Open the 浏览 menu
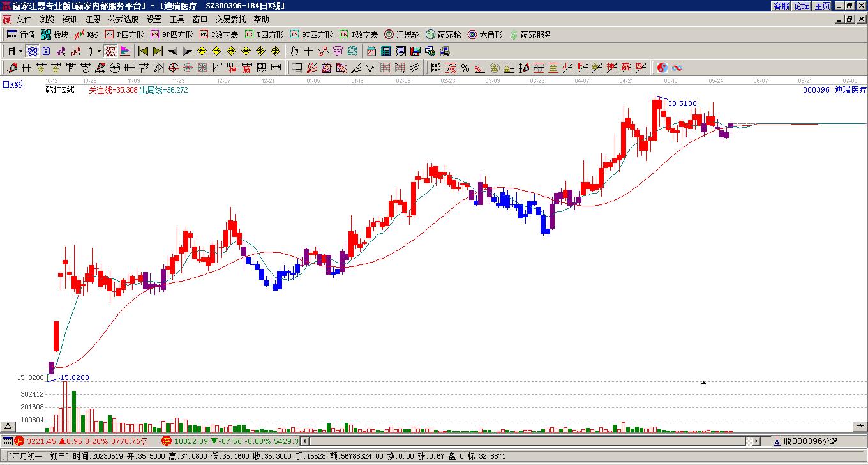This screenshot has width=868, height=465. (x=47, y=19)
